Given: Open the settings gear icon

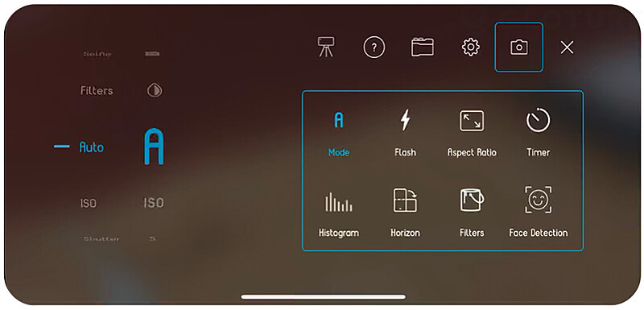Looking at the screenshot, I should (471, 48).
